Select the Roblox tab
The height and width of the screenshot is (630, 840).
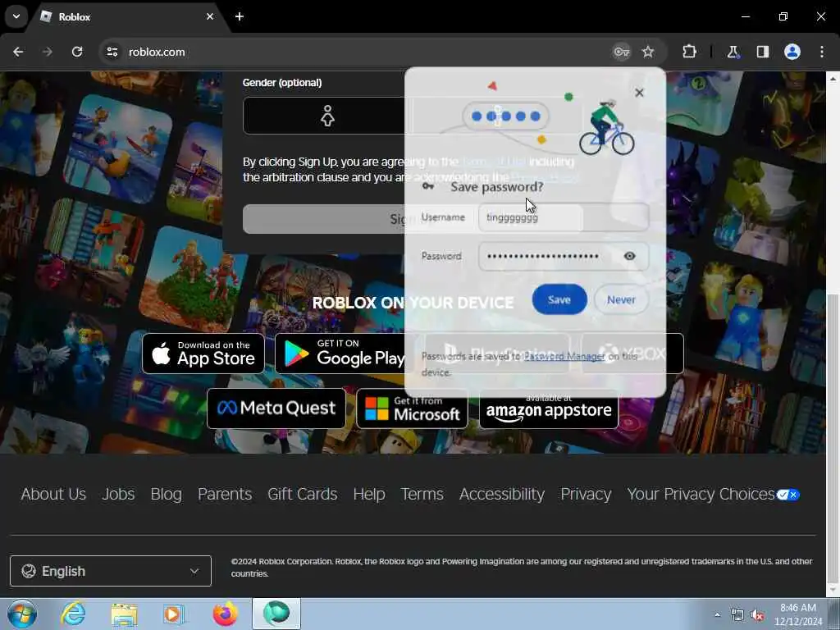pyautogui.click(x=129, y=16)
